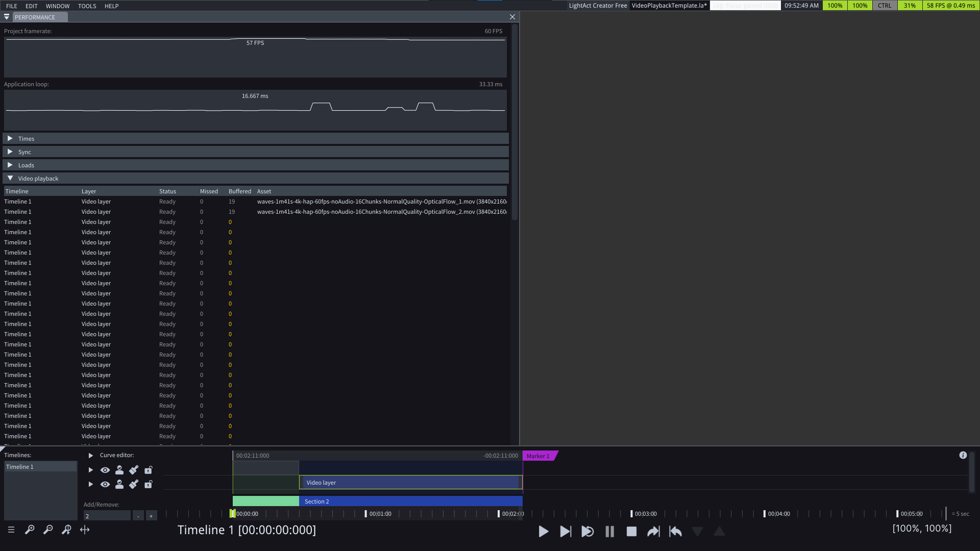Screen dimensions: 980x551
Task: Click the plus button under Add/Remove
Action: click(x=151, y=516)
